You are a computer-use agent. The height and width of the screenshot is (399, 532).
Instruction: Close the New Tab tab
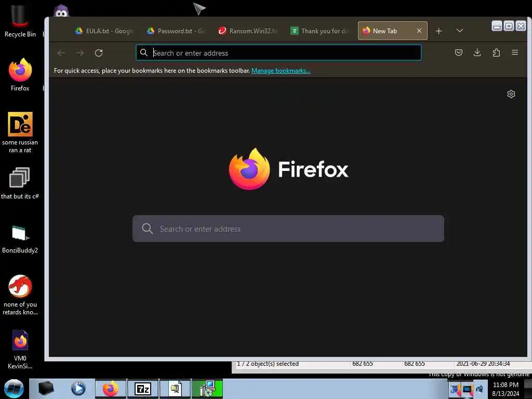click(419, 31)
